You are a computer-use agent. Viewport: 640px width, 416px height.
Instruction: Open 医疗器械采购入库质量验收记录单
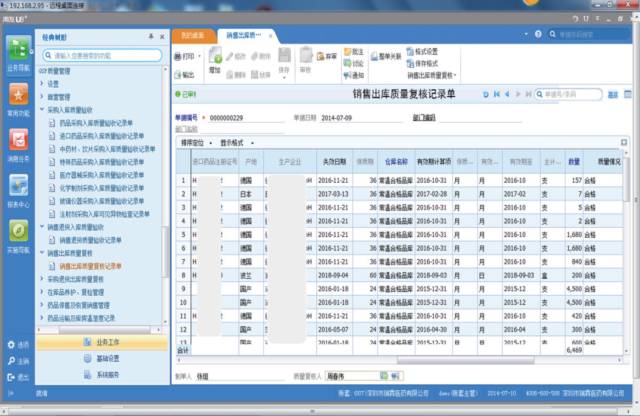[x=102, y=175]
